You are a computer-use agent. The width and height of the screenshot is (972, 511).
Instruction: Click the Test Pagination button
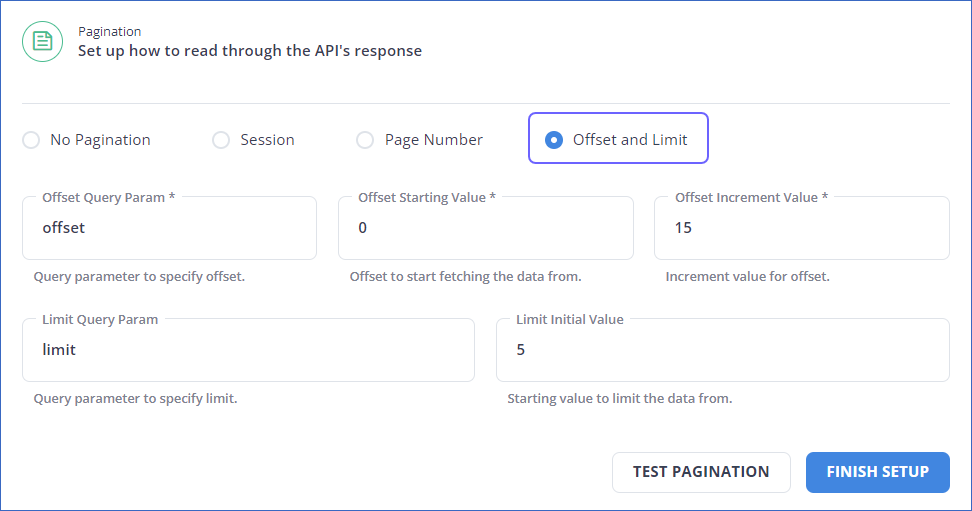point(701,472)
